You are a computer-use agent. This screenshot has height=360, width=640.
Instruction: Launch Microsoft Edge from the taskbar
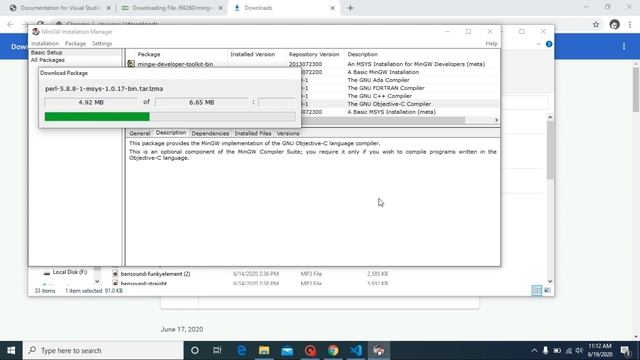point(241,350)
